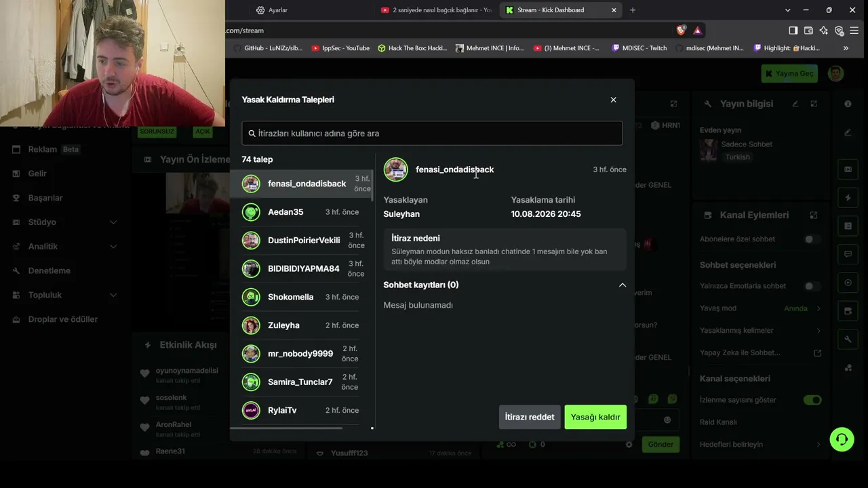Screen dimensions: 868x488
Task: Expand the Kanal Eylemleri panel
Action: pos(814,215)
